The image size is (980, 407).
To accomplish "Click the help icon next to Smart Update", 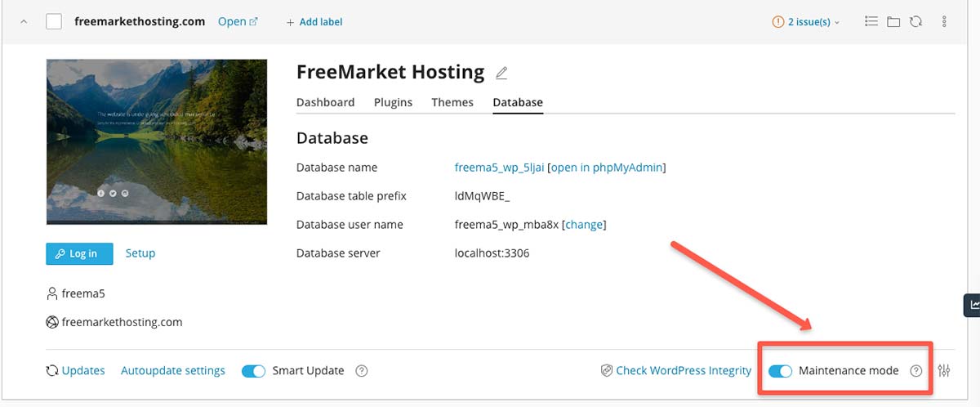I will [362, 371].
